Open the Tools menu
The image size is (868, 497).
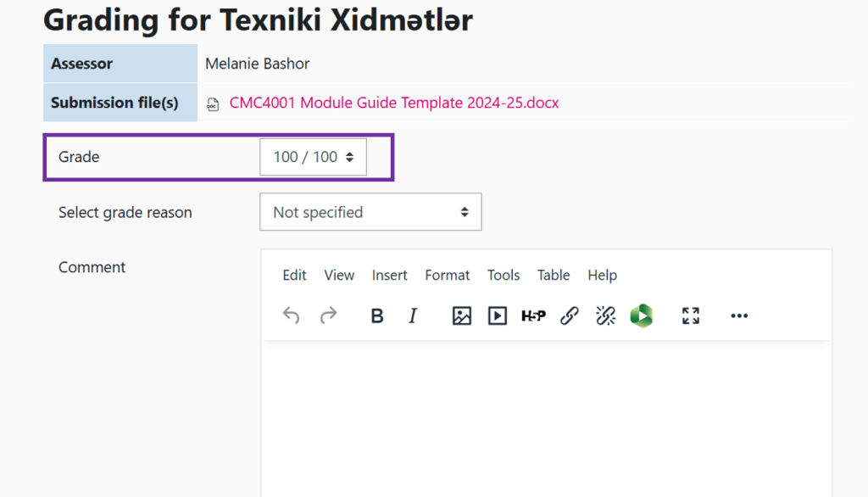coord(504,275)
